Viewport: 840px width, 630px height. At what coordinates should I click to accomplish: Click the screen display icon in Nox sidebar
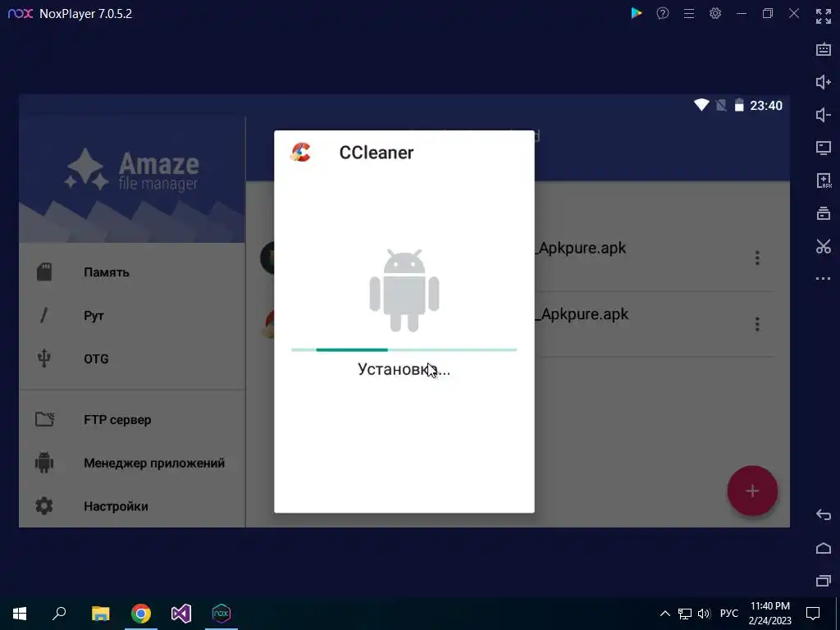(824, 148)
